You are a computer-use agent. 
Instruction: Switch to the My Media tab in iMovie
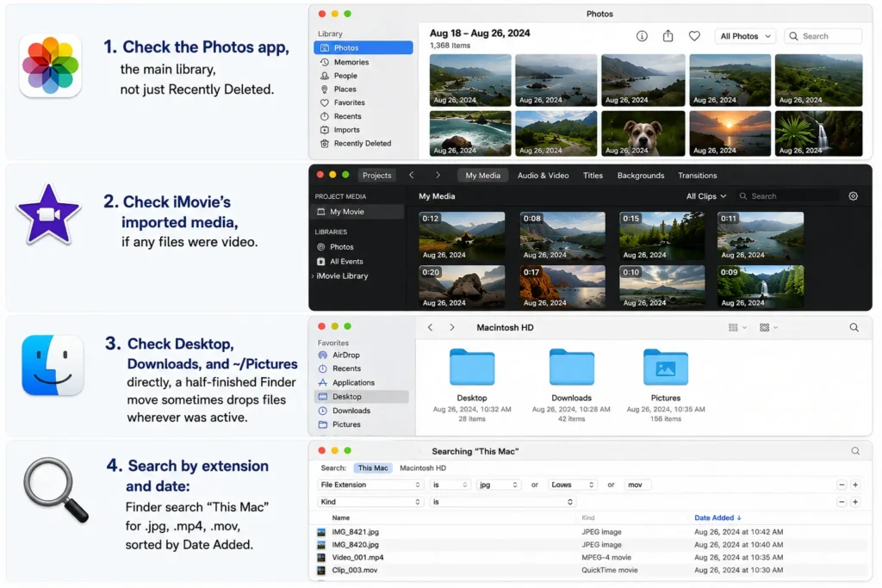[x=482, y=176]
